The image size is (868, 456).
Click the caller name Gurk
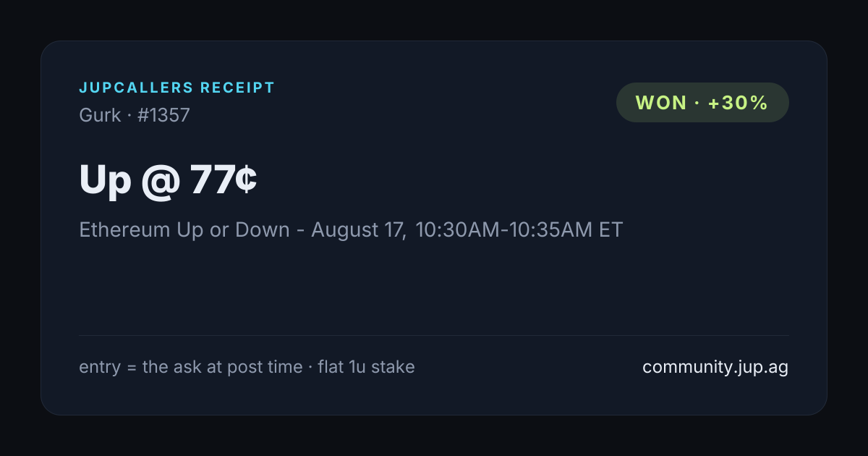pos(100,115)
